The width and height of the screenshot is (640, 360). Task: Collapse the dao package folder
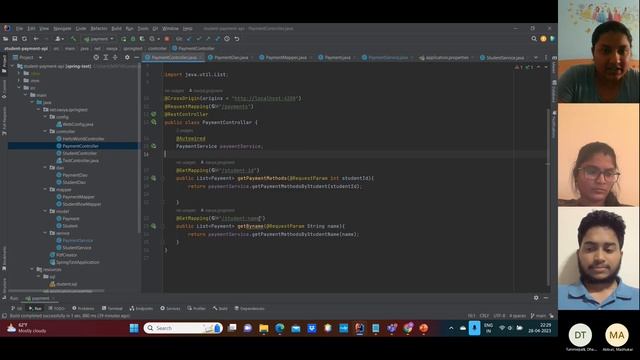point(45,168)
